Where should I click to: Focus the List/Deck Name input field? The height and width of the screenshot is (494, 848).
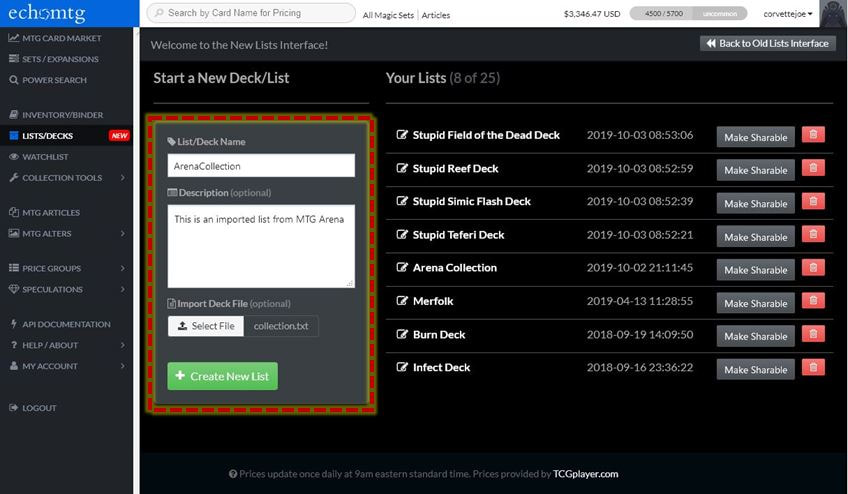[x=261, y=166]
